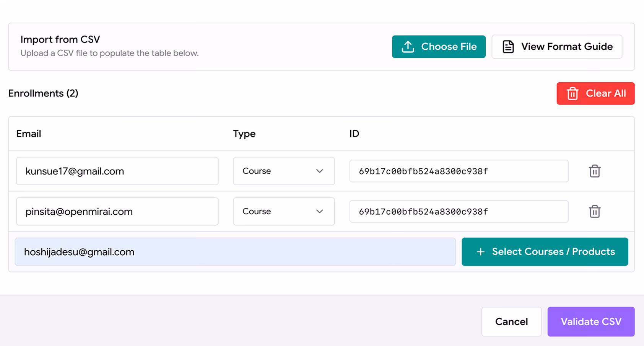Edit the kunsue17@gmail.com email field
The height and width of the screenshot is (346, 644).
point(117,171)
